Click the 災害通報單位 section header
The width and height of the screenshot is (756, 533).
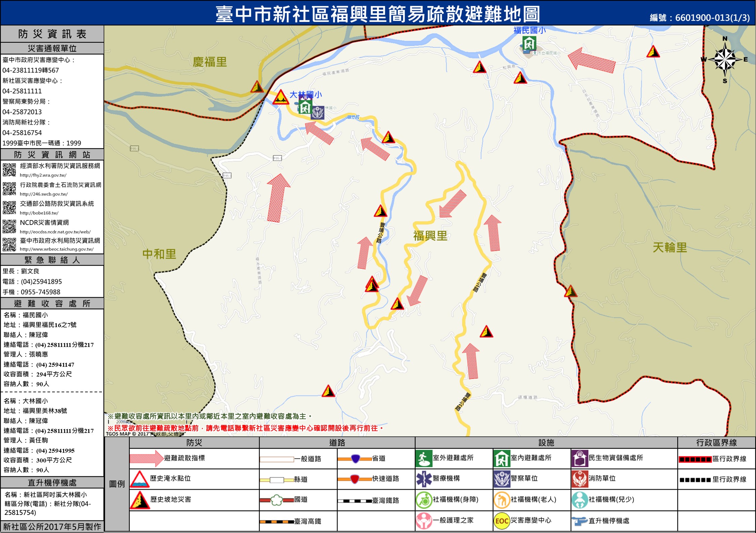tap(52, 48)
